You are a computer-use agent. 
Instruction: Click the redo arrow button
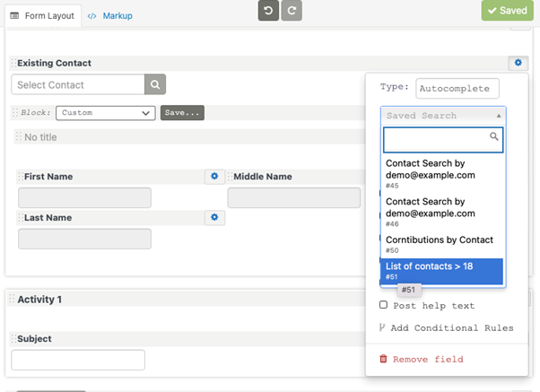point(291,11)
